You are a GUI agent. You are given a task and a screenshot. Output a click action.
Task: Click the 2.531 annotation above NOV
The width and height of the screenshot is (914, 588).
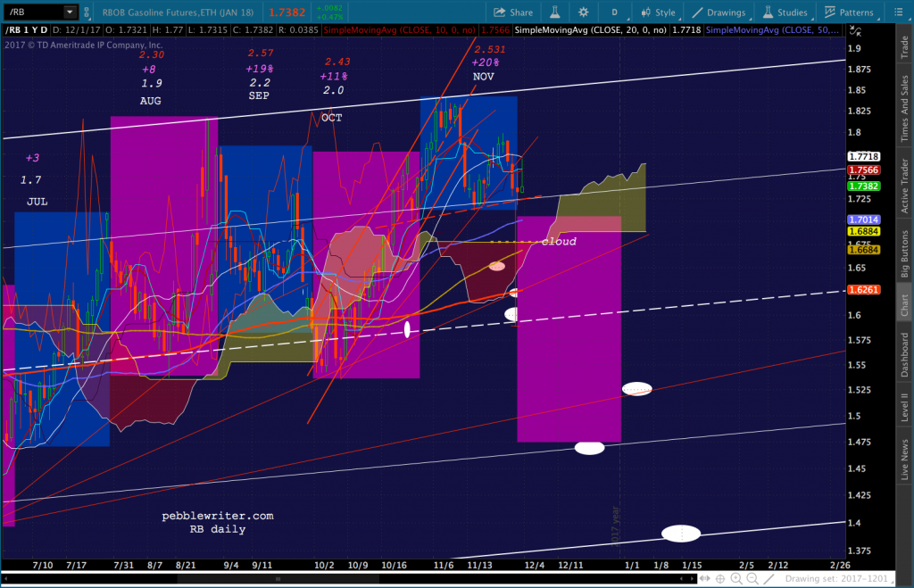coord(490,50)
